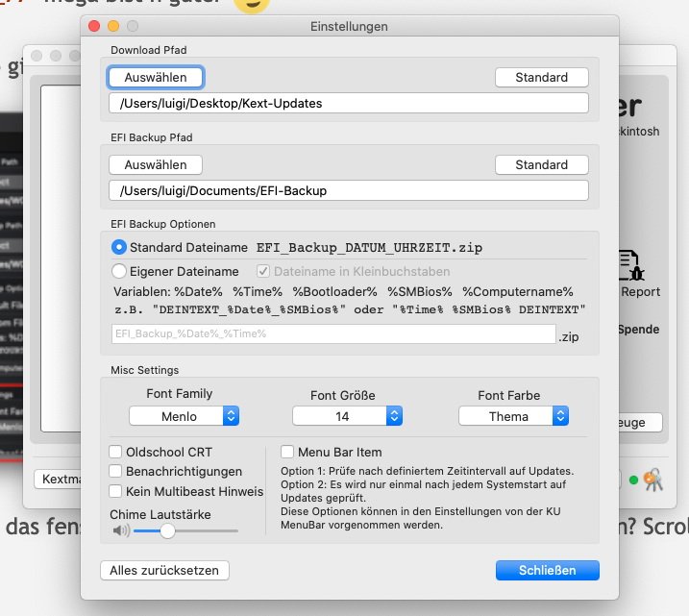Click the custom backup filename field
This screenshot has width=689, height=616.
[x=333, y=333]
